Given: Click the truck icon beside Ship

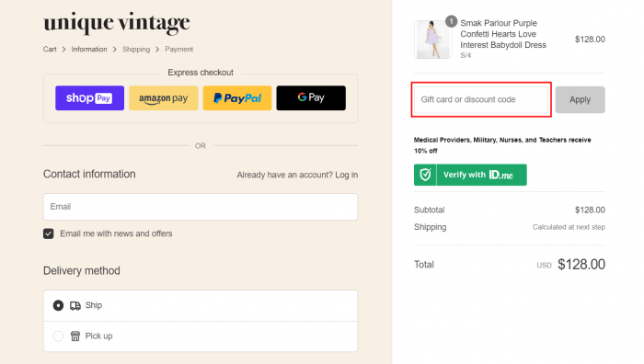Looking at the screenshot, I should point(75,306).
